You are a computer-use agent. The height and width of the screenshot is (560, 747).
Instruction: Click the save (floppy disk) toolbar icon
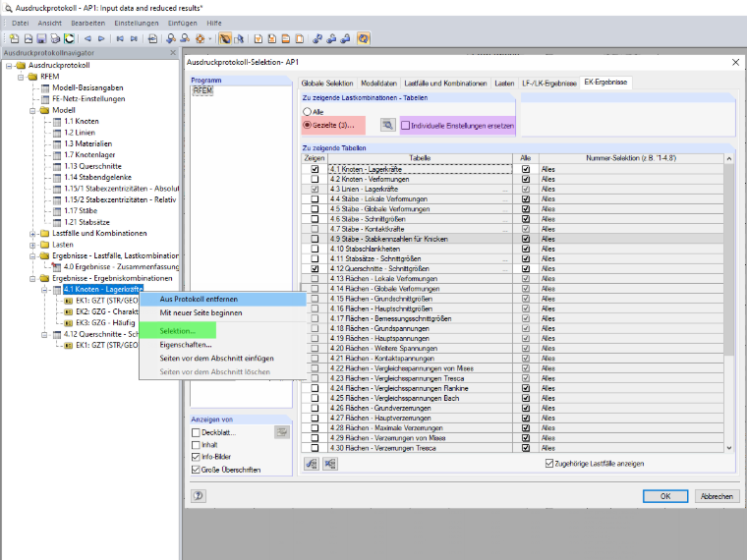point(41,38)
